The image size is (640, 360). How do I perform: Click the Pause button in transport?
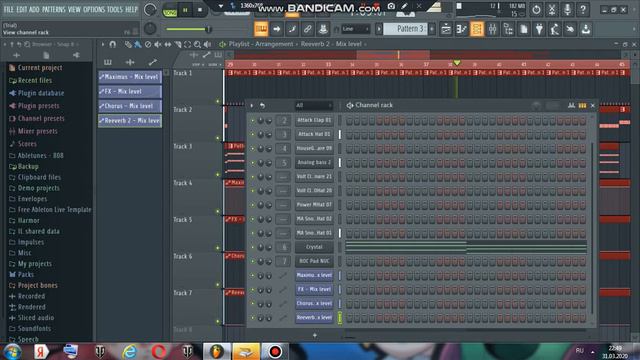coord(185,9)
